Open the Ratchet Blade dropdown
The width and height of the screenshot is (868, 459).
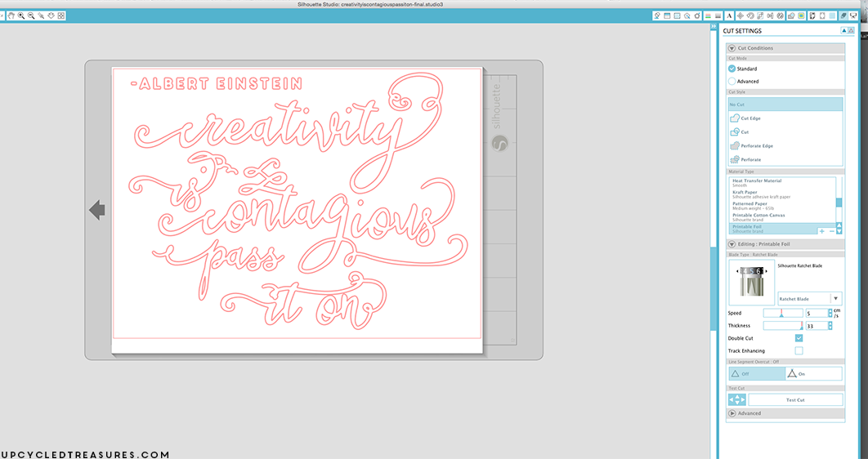click(810, 299)
